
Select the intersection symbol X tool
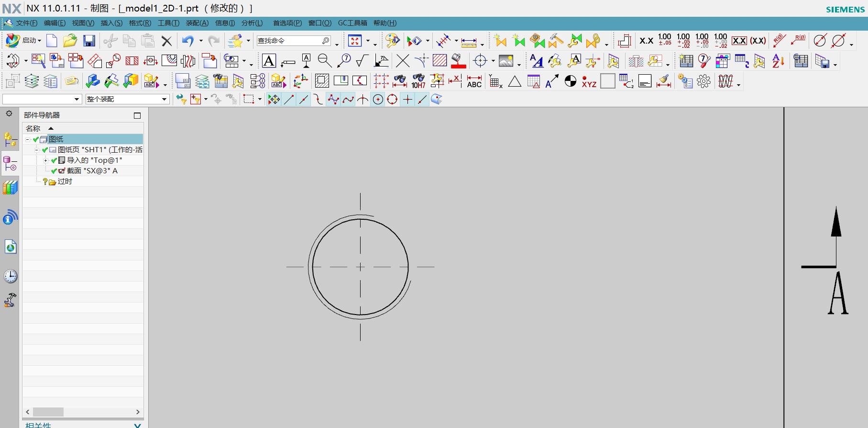click(403, 61)
